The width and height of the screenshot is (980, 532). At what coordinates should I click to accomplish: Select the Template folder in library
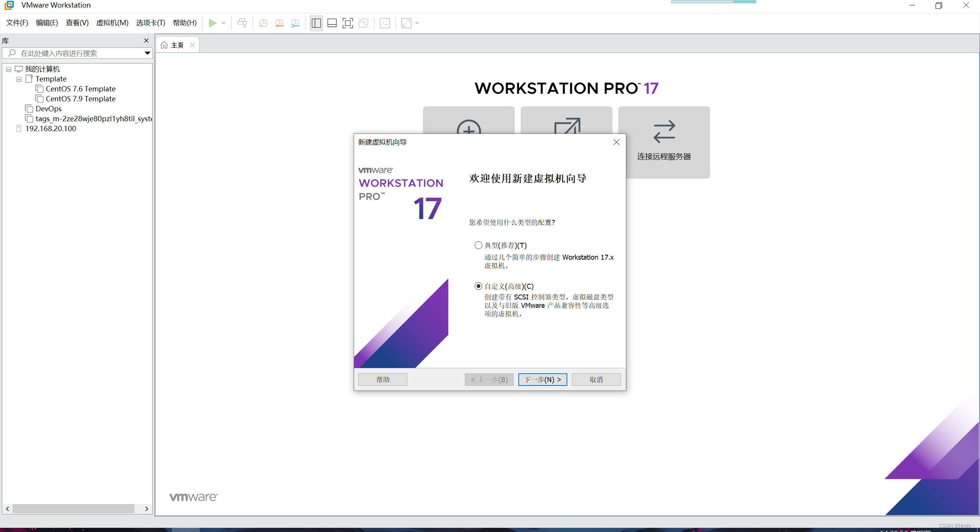(51, 79)
